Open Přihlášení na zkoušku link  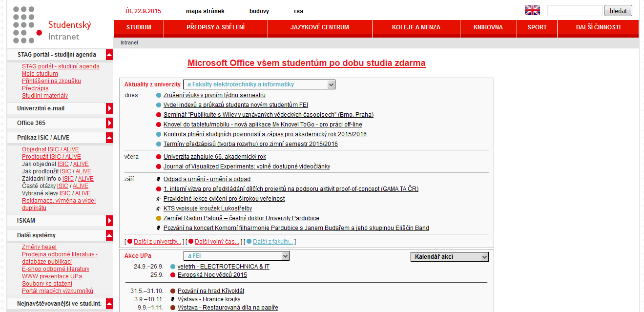51,81
